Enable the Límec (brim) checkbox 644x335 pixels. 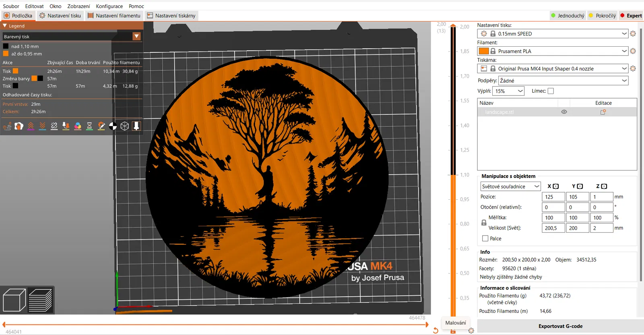click(x=551, y=91)
